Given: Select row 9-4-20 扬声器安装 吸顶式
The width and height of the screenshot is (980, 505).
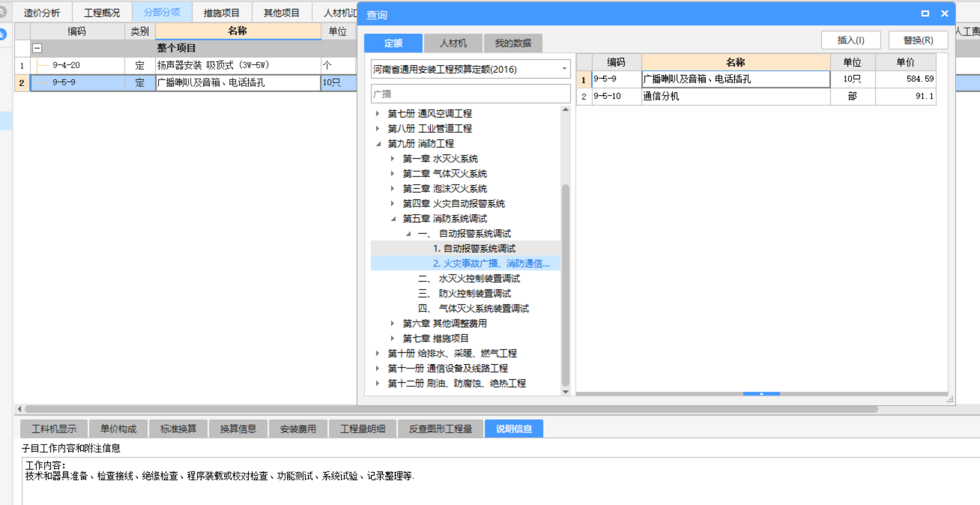Looking at the screenshot, I should (x=185, y=65).
